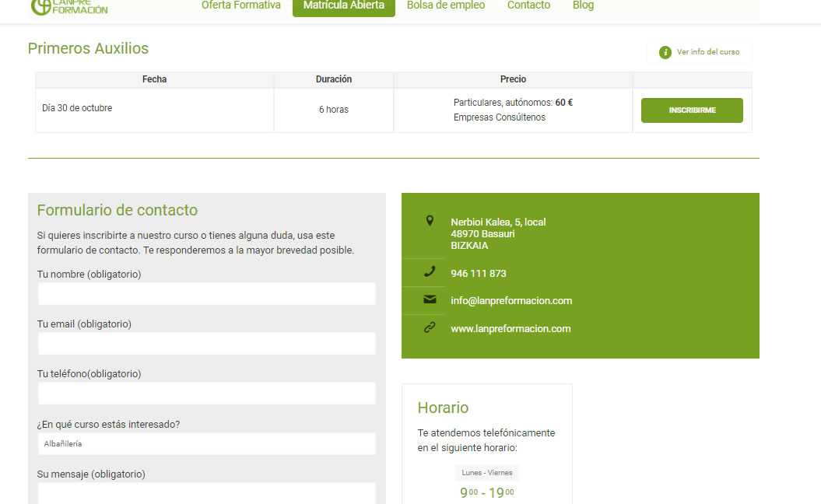The height and width of the screenshot is (504, 821).
Task: Click the Primeros Auxilios heading
Action: (x=88, y=48)
